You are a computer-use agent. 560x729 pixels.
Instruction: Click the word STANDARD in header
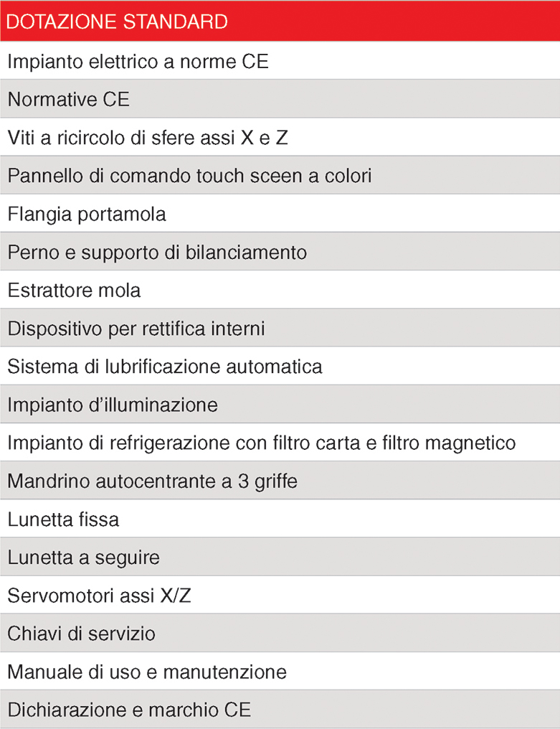(175, 22)
